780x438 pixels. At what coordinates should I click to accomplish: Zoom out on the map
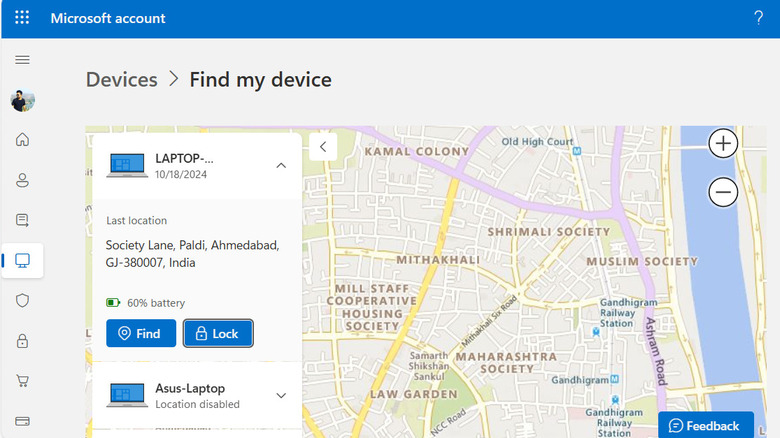722,191
